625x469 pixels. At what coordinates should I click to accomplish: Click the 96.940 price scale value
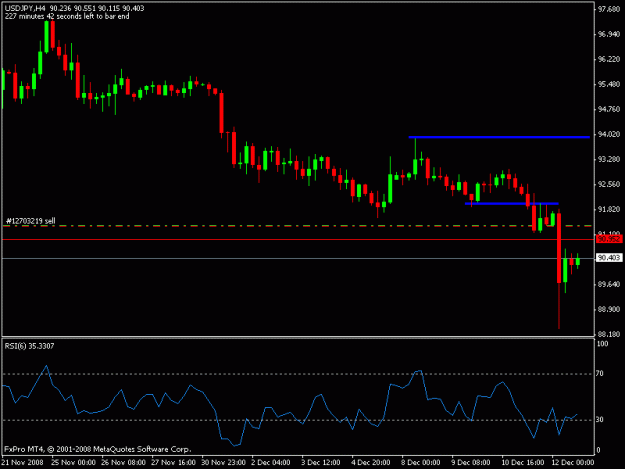(609, 34)
